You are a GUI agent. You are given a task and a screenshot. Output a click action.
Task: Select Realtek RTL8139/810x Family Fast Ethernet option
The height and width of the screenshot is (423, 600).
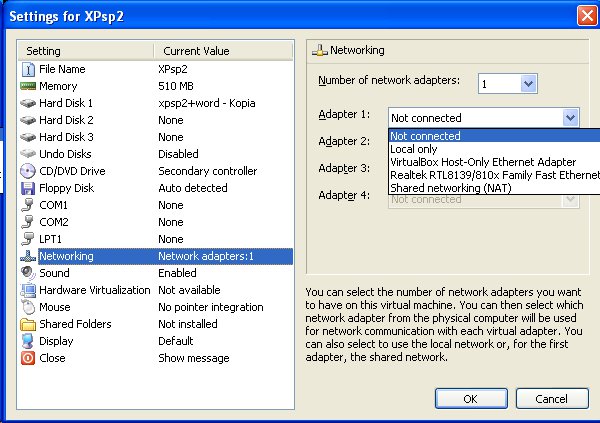tap(494, 175)
